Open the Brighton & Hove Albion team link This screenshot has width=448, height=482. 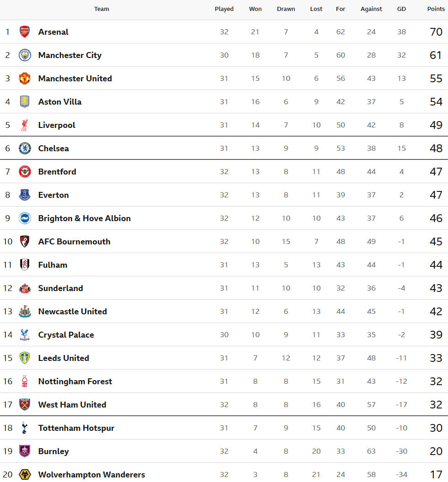[x=85, y=218]
